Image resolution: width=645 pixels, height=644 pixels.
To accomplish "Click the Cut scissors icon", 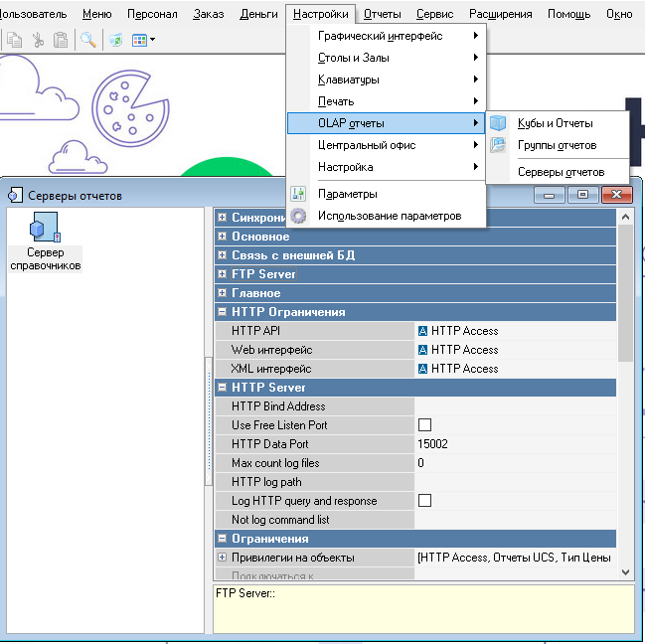I will pyautogui.click(x=38, y=40).
